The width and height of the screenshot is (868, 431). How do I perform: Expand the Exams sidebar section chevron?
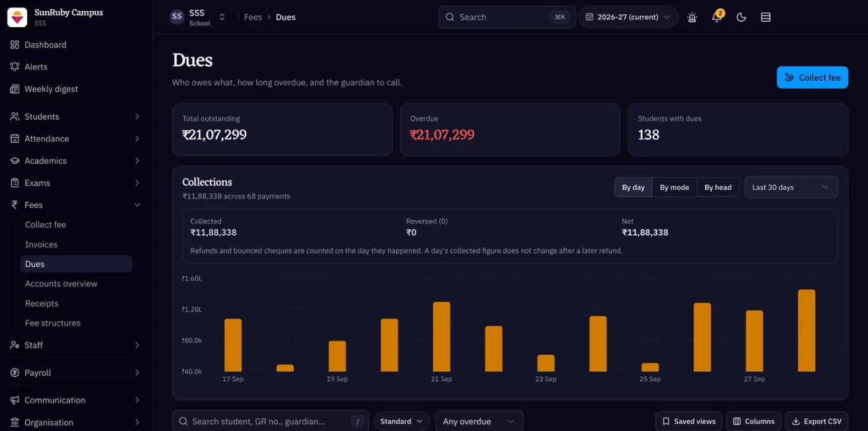(137, 183)
